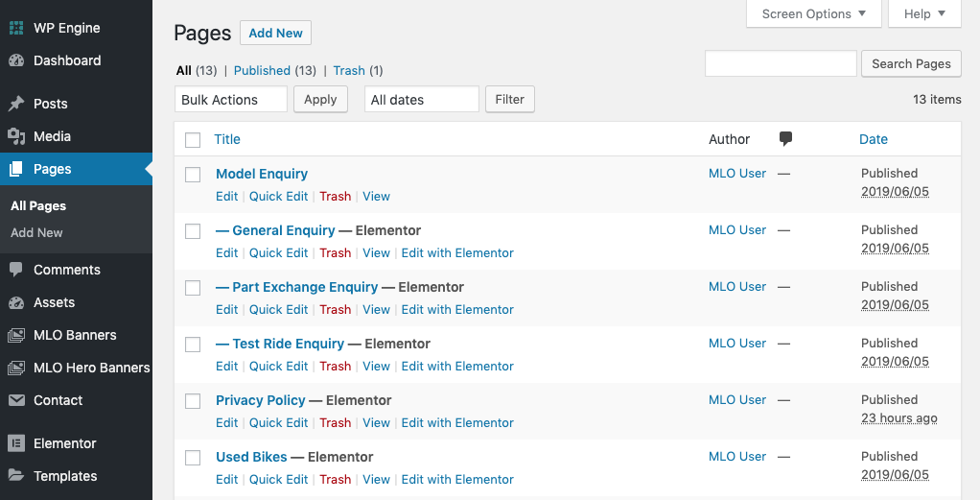Click MLO User author in Privacy Policy row

(x=737, y=400)
